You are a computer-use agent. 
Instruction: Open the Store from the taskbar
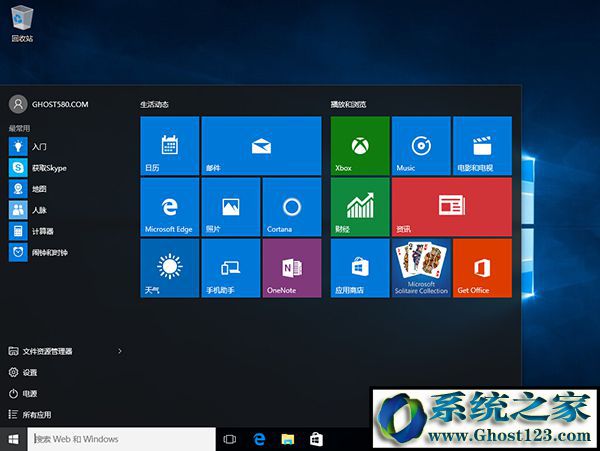click(316, 439)
